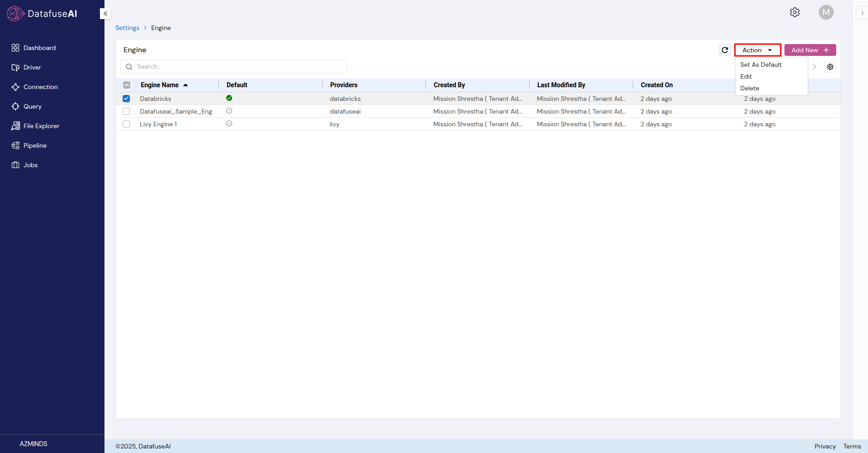Open the Dashboard icon in sidebar
The image size is (868, 453).
(15, 48)
